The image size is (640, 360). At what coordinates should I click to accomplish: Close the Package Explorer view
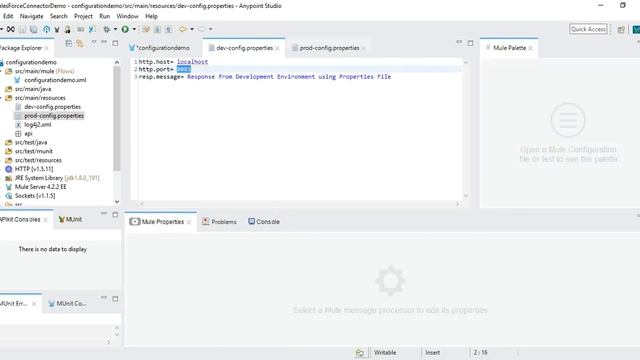click(47, 48)
